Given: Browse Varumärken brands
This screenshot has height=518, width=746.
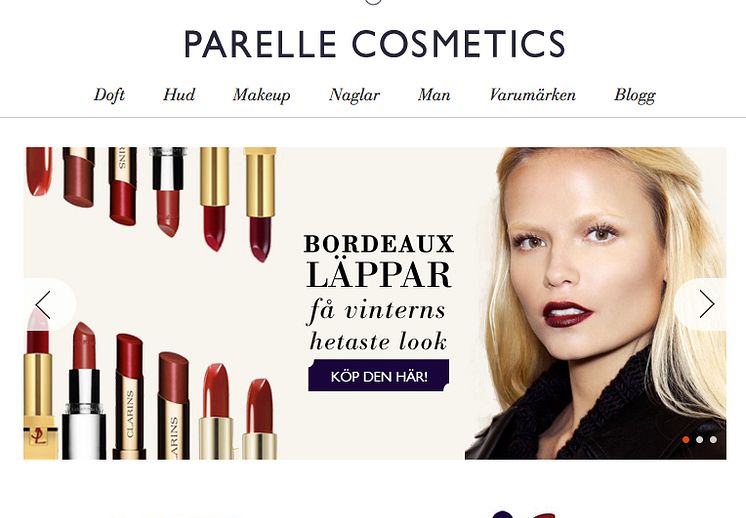Looking at the screenshot, I should coord(532,95).
